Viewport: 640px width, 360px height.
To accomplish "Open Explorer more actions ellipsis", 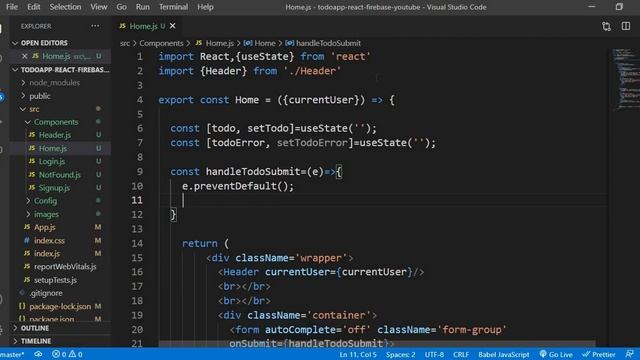I will tap(95, 26).
